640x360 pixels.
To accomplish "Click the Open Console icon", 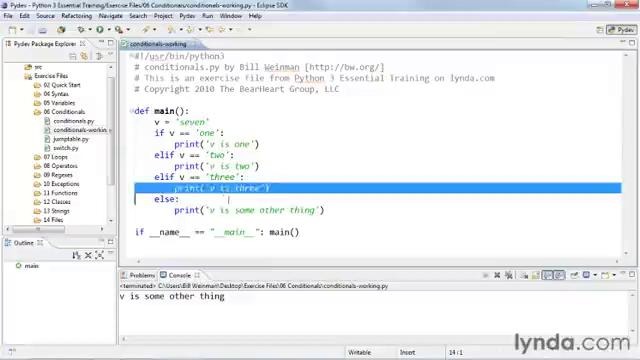I will point(605,275).
